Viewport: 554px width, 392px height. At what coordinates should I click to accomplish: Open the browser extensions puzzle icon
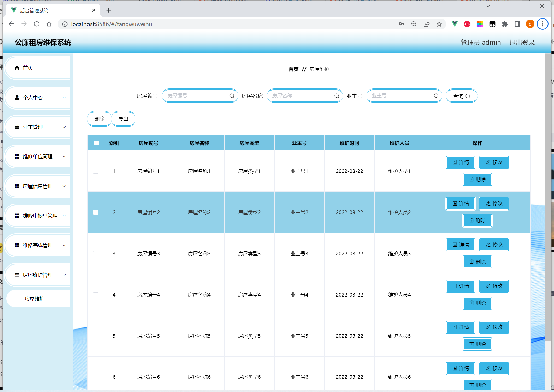505,24
